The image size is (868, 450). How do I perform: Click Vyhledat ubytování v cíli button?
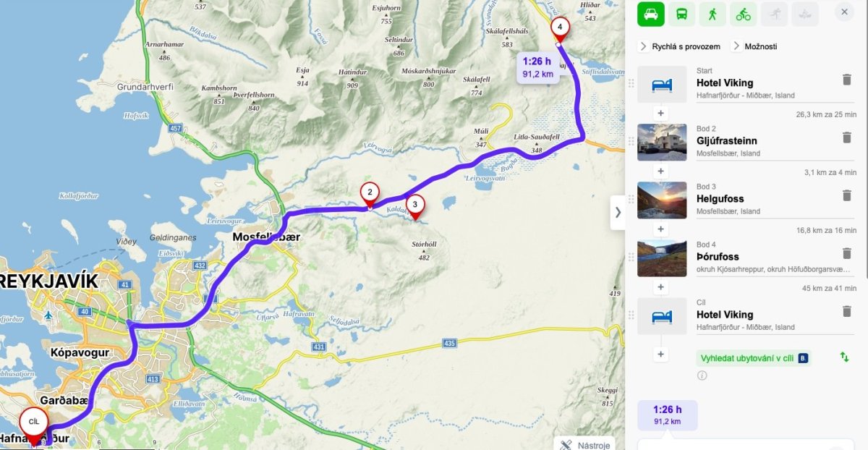pos(754,357)
